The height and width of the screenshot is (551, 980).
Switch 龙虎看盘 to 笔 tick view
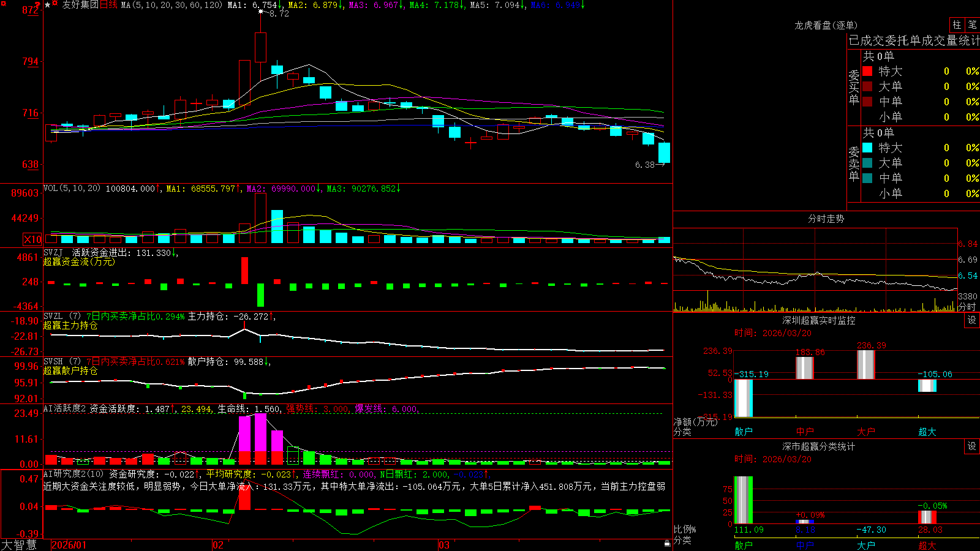tap(973, 25)
